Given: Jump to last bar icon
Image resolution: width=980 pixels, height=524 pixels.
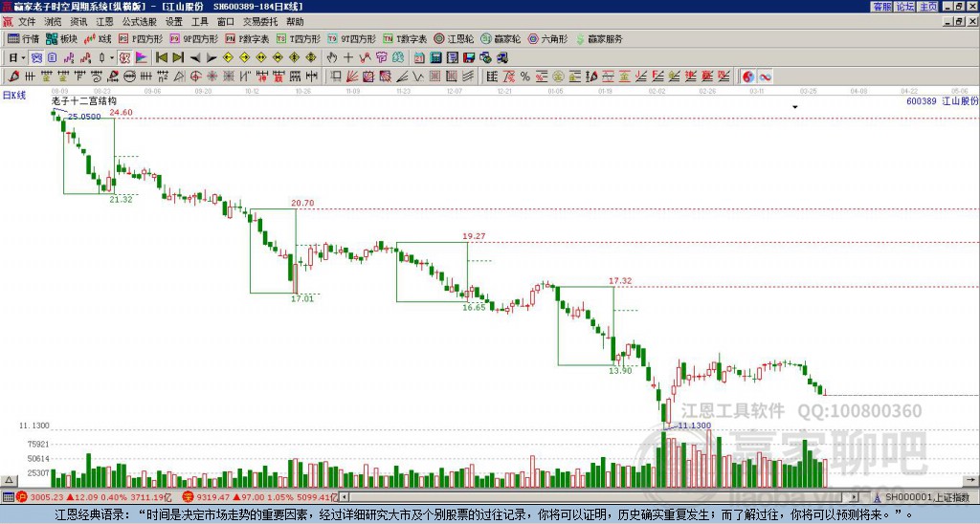Looking at the screenshot, I should [x=178, y=58].
